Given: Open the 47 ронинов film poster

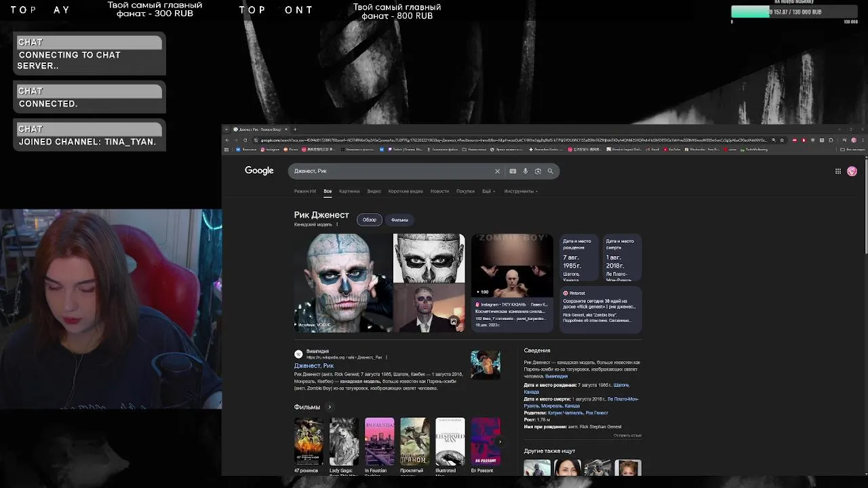Looking at the screenshot, I should pyautogui.click(x=309, y=441).
